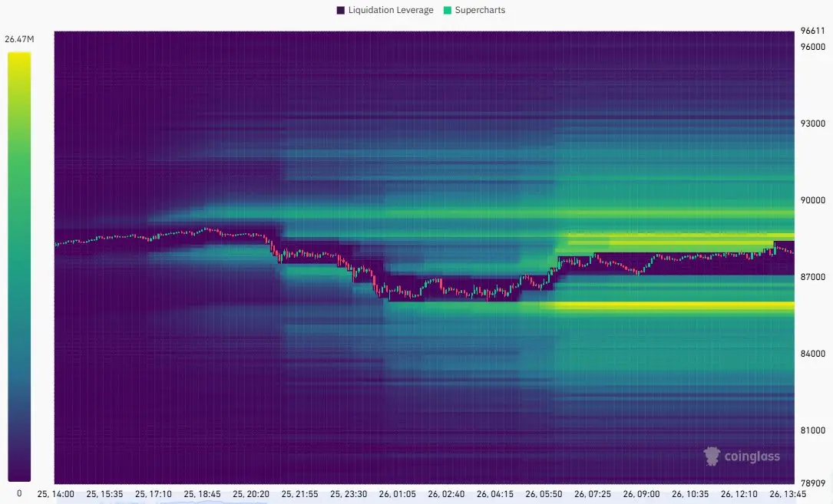This screenshot has width=833, height=504.
Task: Click the 26, 09:00 time label
Action: coord(642,494)
